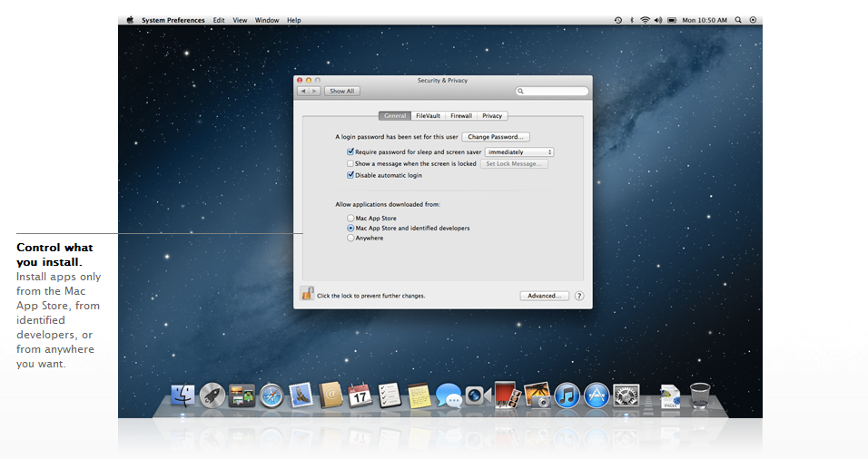Open the Trash in the dock
Image resolution: width=868 pixels, height=459 pixels.
pos(700,396)
